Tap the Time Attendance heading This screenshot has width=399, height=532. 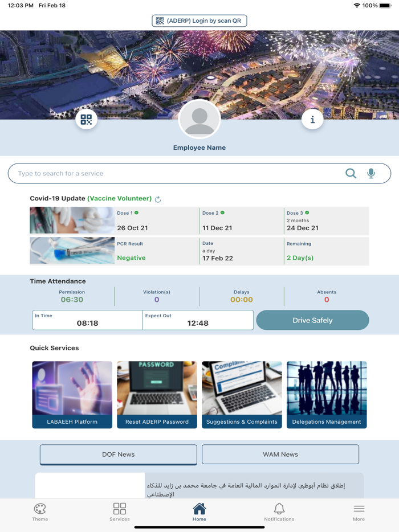58,281
